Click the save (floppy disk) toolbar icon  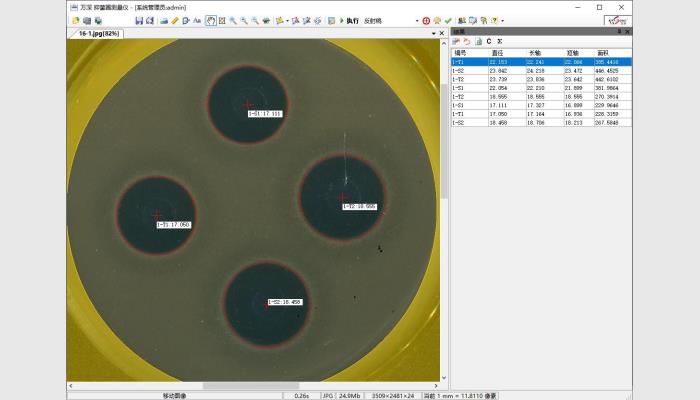click(137, 20)
